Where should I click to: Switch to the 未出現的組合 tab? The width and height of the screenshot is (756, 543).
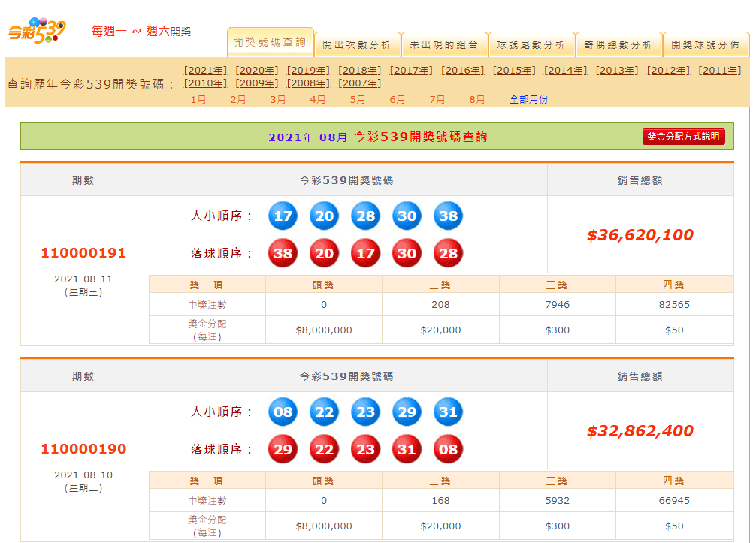point(445,45)
